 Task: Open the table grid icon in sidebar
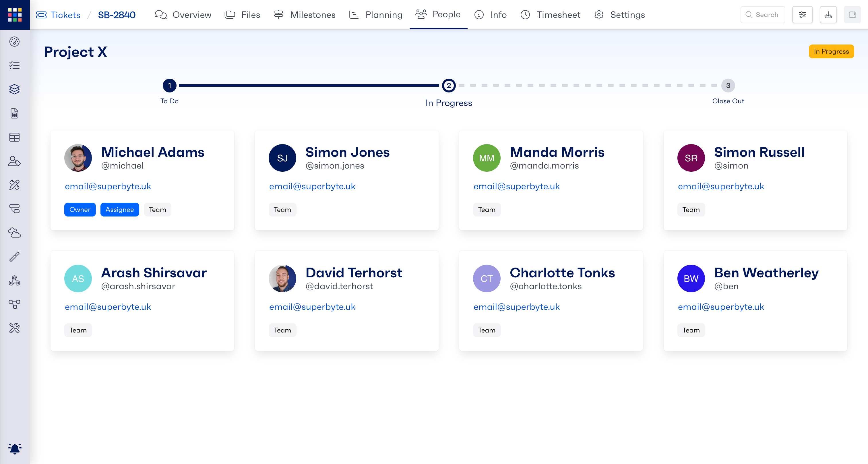click(x=14, y=137)
